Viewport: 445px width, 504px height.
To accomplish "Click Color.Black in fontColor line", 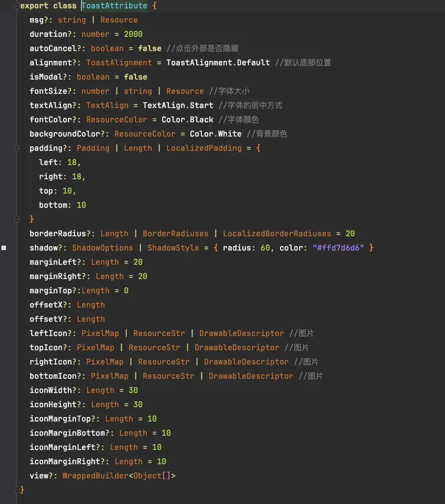I will [187, 120].
